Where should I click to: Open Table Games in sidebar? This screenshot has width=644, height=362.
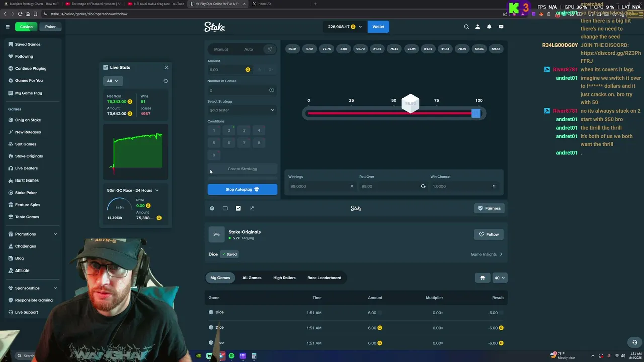point(27,217)
